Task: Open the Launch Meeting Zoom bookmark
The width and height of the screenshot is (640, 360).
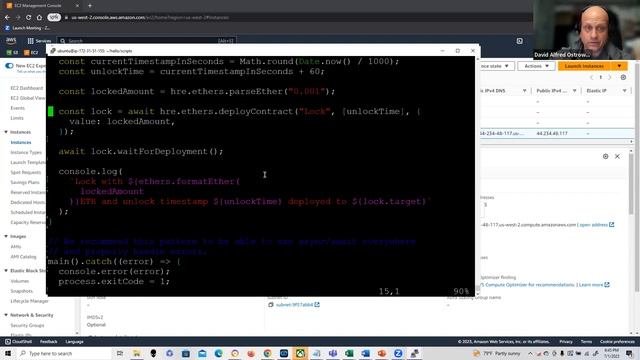Action: pyautogui.click(x=28, y=28)
